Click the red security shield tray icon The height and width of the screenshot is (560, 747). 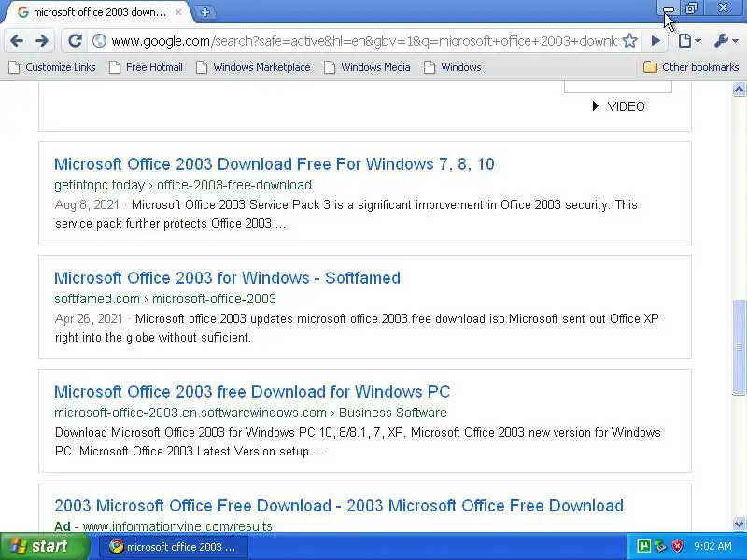pos(677,546)
